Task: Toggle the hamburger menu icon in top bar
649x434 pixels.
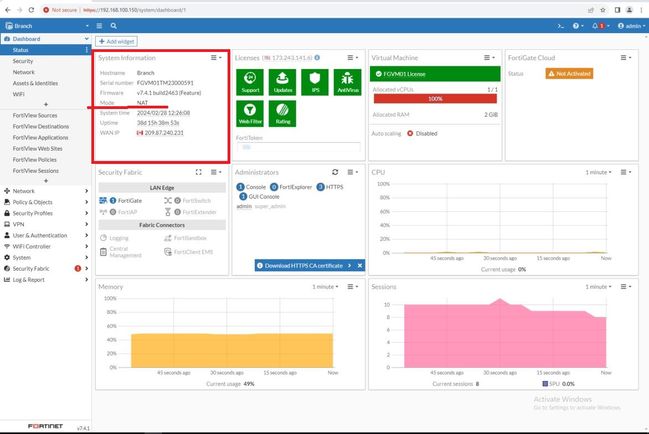Action: tap(99, 26)
